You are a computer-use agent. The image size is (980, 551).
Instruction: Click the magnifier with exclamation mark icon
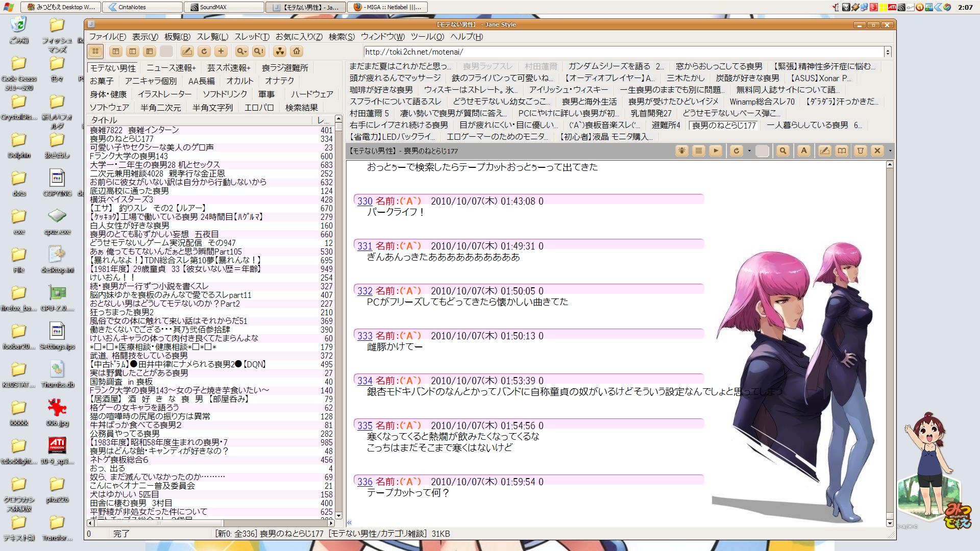click(259, 51)
